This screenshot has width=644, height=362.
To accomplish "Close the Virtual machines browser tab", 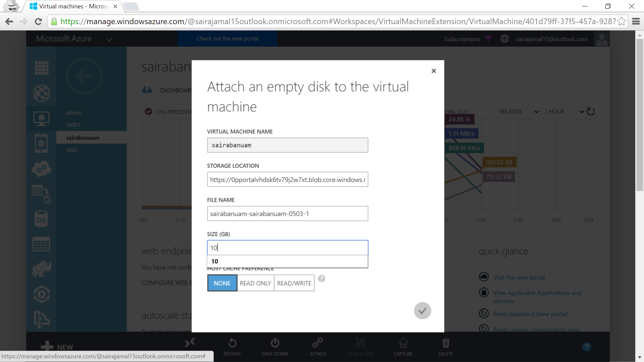I will pos(115,6).
